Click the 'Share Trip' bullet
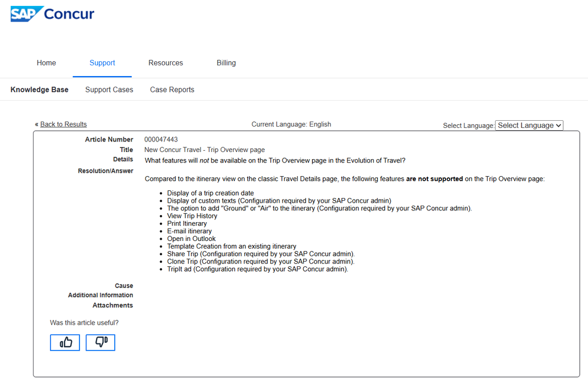 coord(261,254)
